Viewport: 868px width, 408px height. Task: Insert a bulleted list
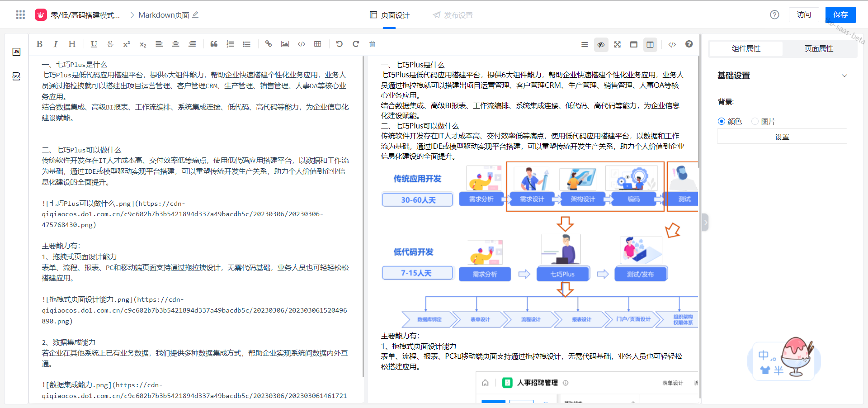coord(246,44)
